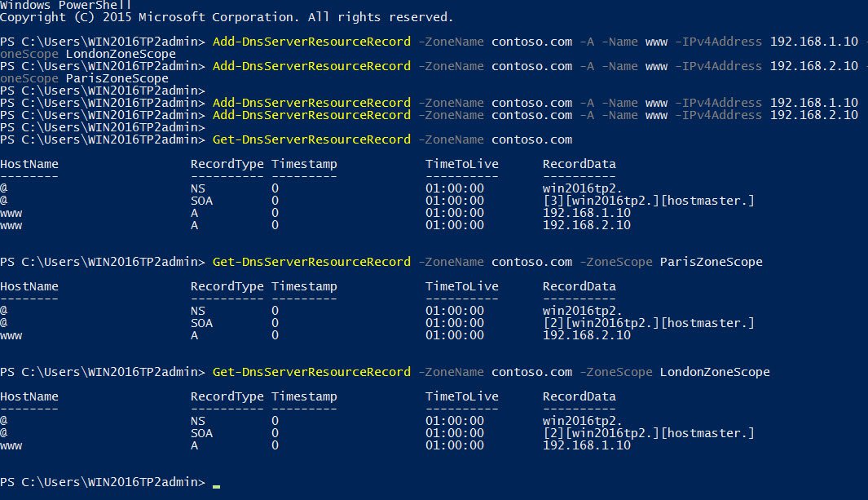Click the first Add-DnsServerResourceRecord command
868x500 pixels.
tap(311, 42)
